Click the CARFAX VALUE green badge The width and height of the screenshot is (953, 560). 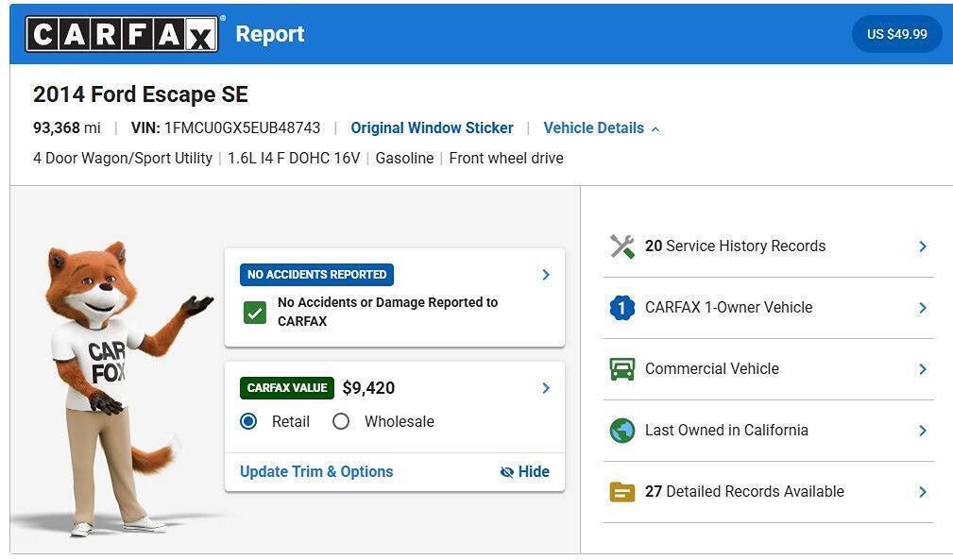(x=287, y=388)
